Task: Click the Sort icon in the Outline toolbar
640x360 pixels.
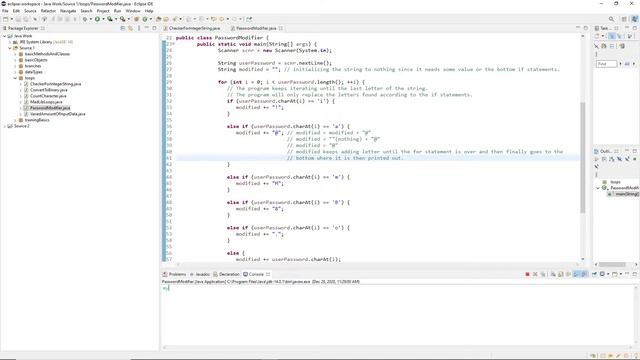Action: coord(611,159)
